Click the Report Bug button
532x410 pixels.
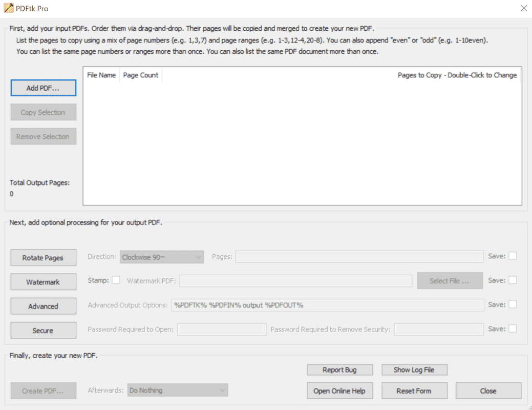340,370
